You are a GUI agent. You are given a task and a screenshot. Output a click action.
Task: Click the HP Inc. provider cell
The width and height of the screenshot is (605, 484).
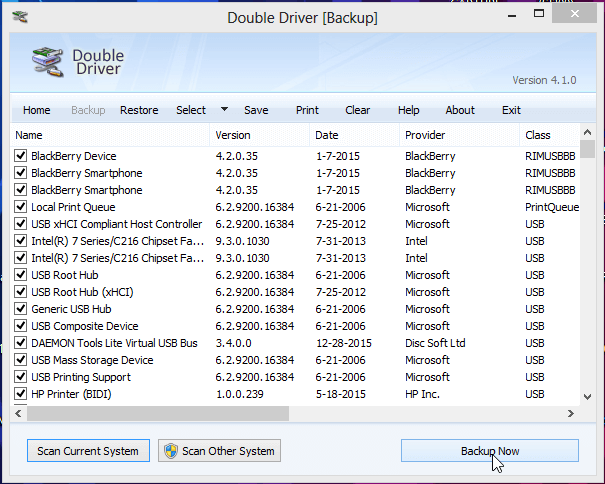click(x=422, y=394)
